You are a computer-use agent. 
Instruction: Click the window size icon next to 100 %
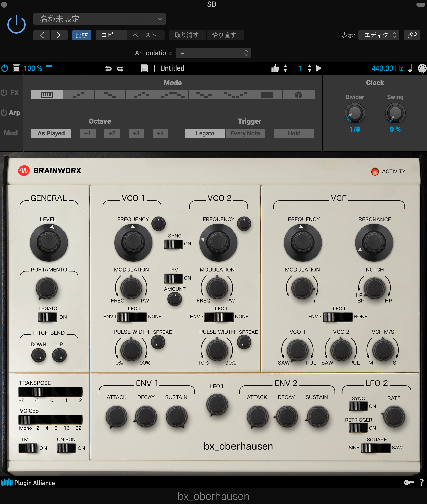coord(49,68)
